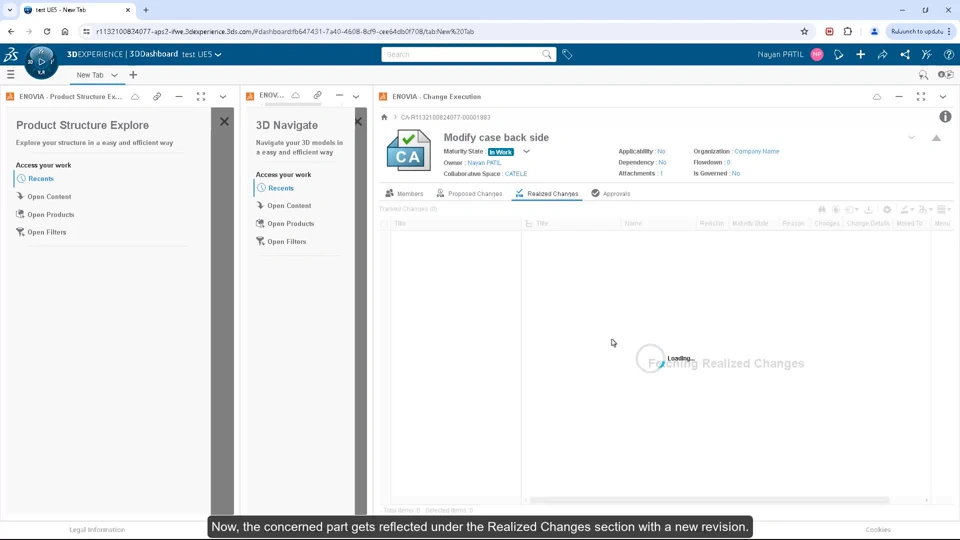The height and width of the screenshot is (540, 960).
Task: Close the 3D Navigate welcome panel
Action: tap(359, 121)
